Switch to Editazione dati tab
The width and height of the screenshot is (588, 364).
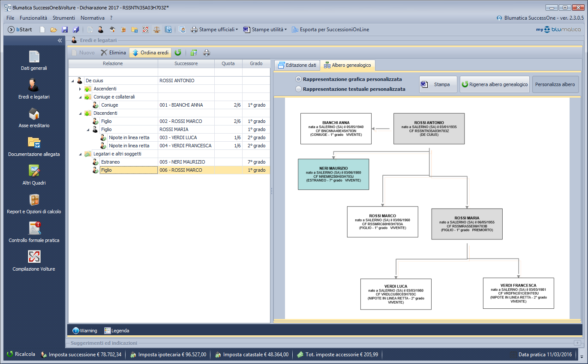[x=297, y=65]
